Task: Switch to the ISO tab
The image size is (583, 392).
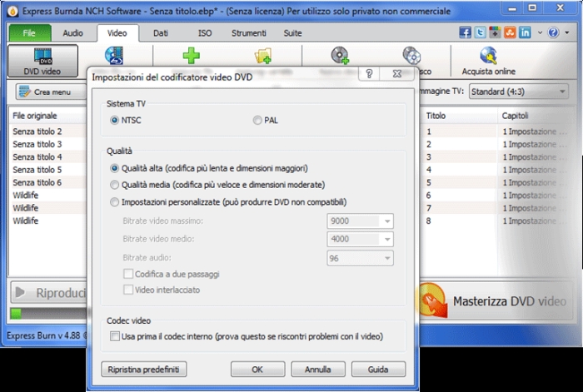Action: coord(205,33)
